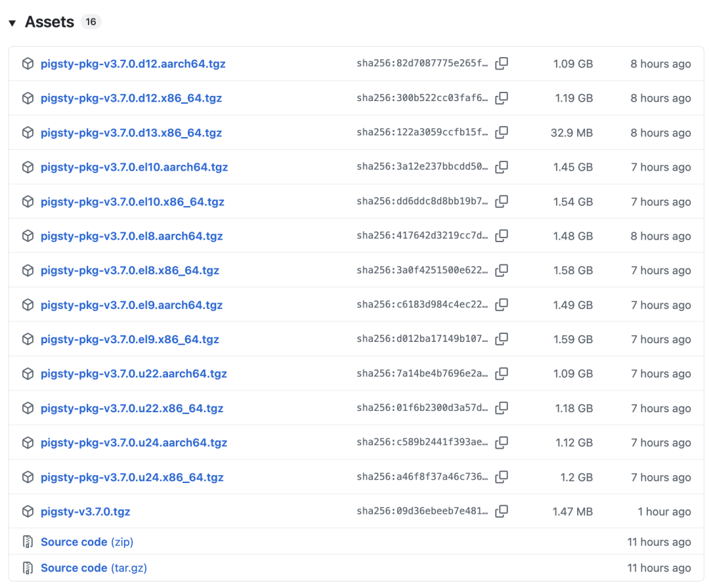The width and height of the screenshot is (709, 588).
Task: Select hash text sha256:300b522cc03faf6…
Action: [x=422, y=98]
